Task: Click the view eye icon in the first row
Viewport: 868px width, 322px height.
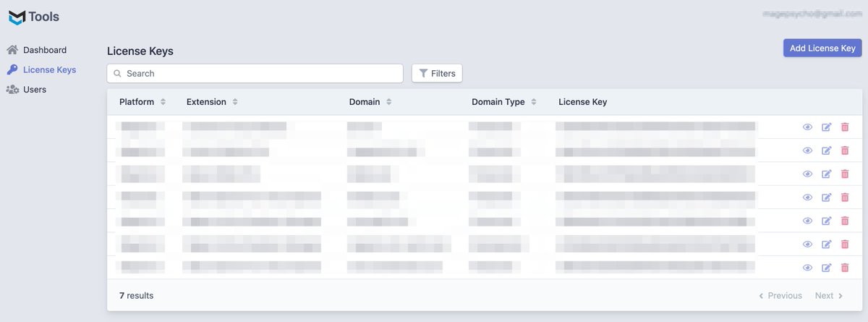Action: point(808,127)
